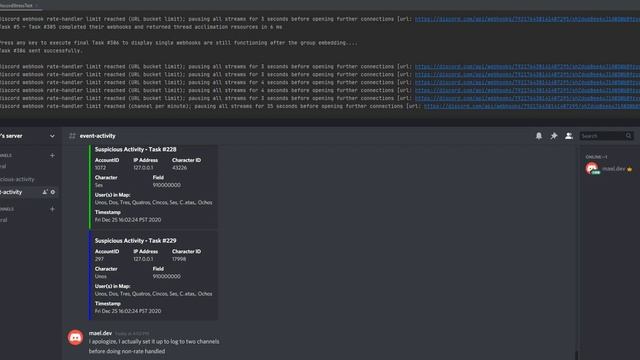Click console line "Task #386 sent successfully."
Screen dimensions: 640x360
41,51
